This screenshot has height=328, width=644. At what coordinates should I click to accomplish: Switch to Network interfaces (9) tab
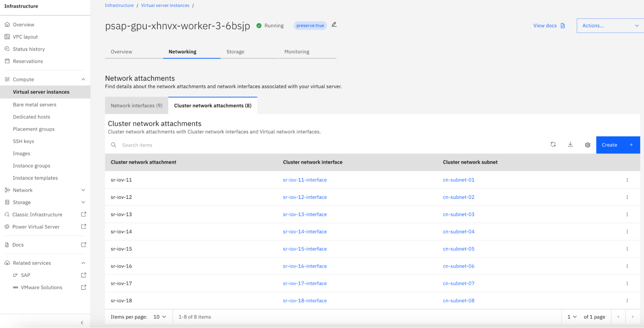click(x=137, y=106)
